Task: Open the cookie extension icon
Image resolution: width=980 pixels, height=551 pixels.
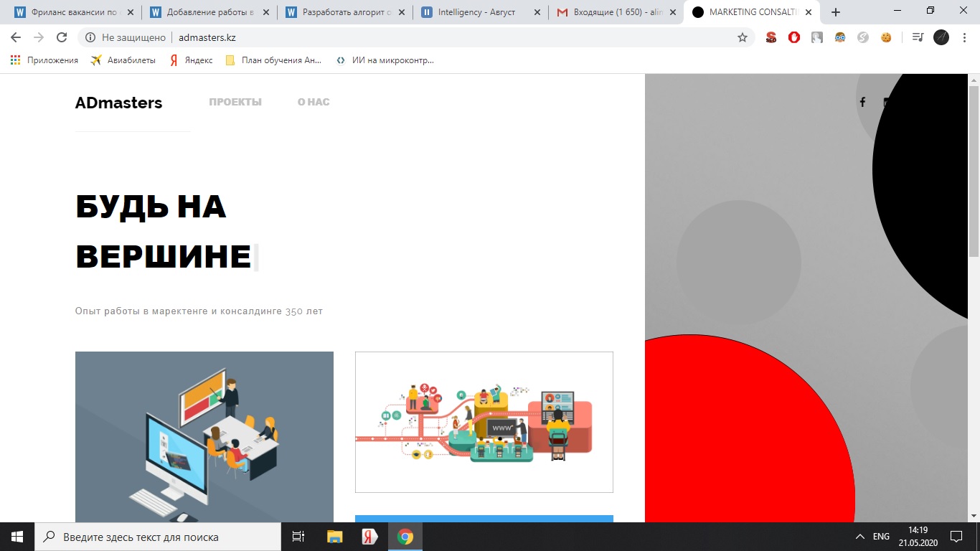Action: pos(886,37)
